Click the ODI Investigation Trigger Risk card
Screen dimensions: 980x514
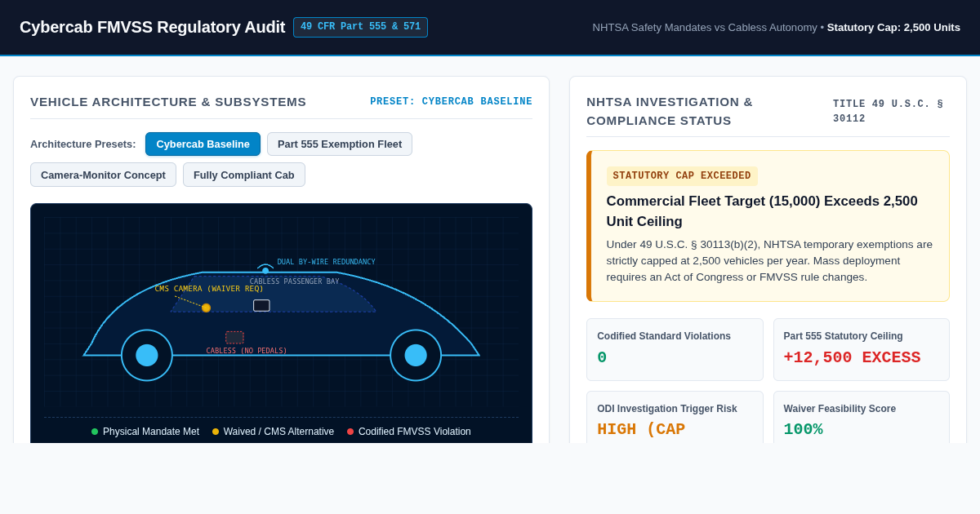(x=675, y=417)
